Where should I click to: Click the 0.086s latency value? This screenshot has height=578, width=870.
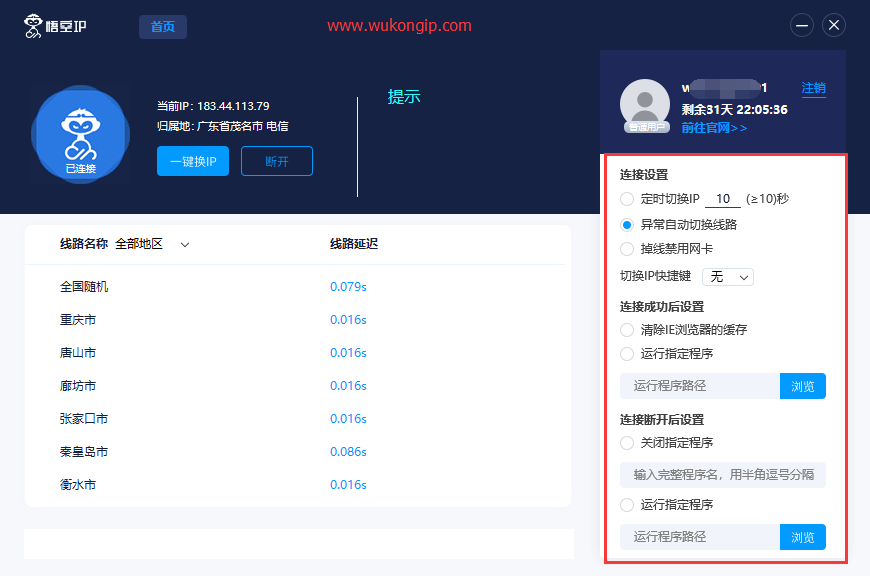point(348,452)
